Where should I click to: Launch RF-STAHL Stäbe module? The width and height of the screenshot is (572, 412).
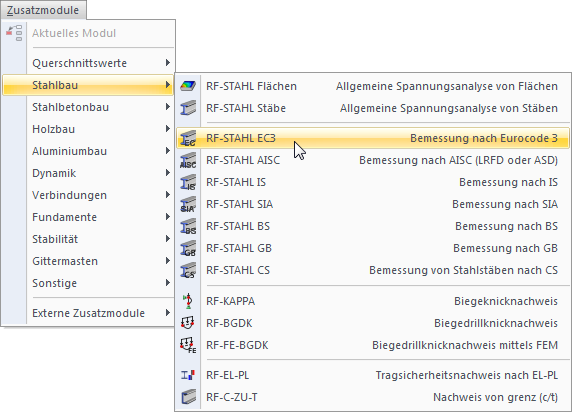(373, 108)
